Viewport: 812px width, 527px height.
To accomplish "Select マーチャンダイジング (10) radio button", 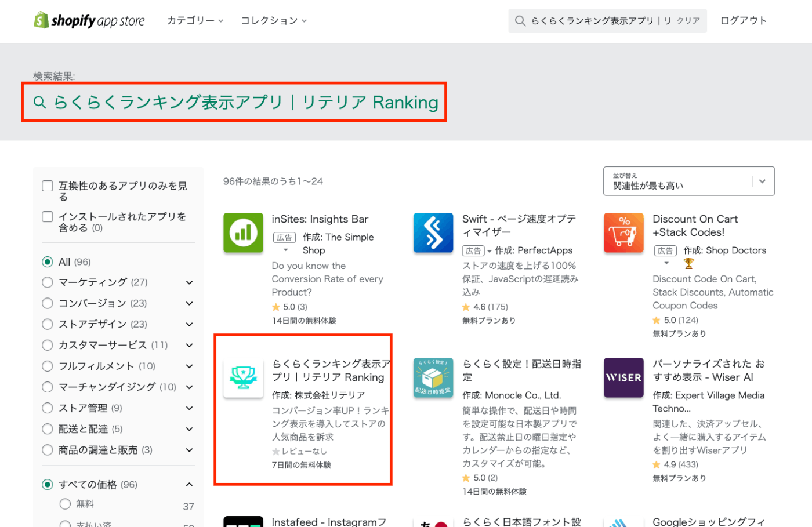I will pos(48,387).
